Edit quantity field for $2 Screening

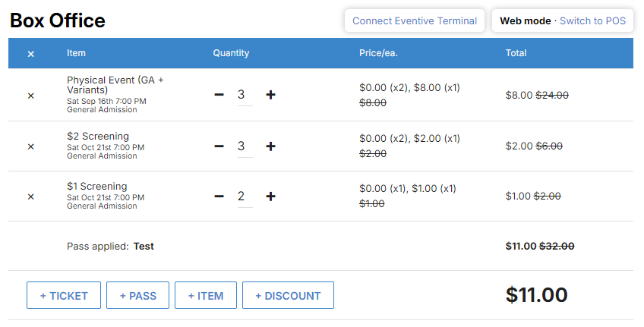pyautogui.click(x=245, y=147)
